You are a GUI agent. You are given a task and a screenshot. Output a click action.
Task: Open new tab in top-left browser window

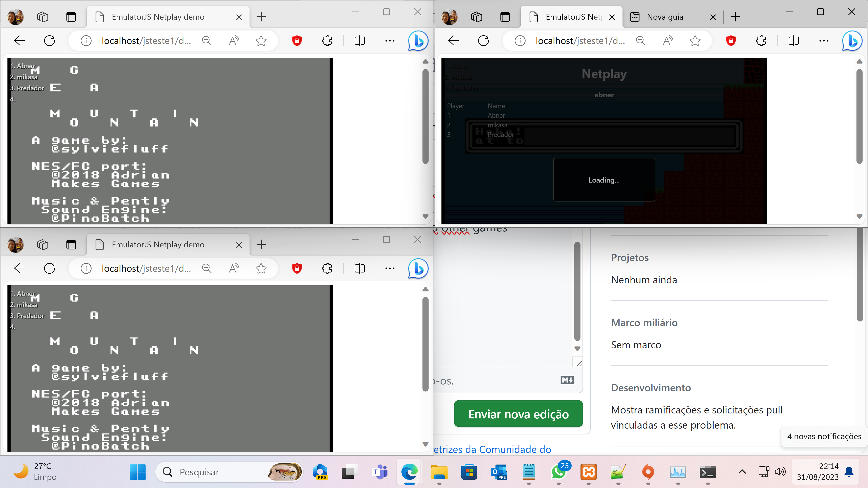pyautogui.click(x=261, y=17)
